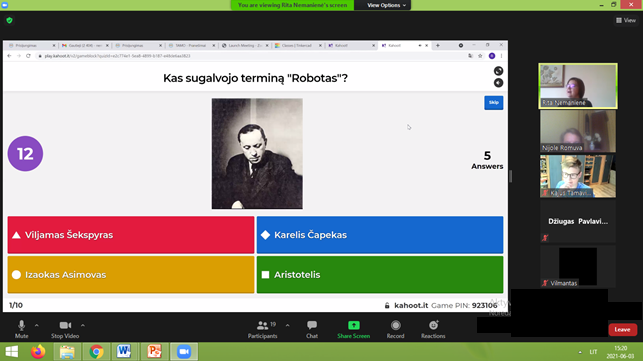Select Kajus video thumbnail

coord(578,176)
